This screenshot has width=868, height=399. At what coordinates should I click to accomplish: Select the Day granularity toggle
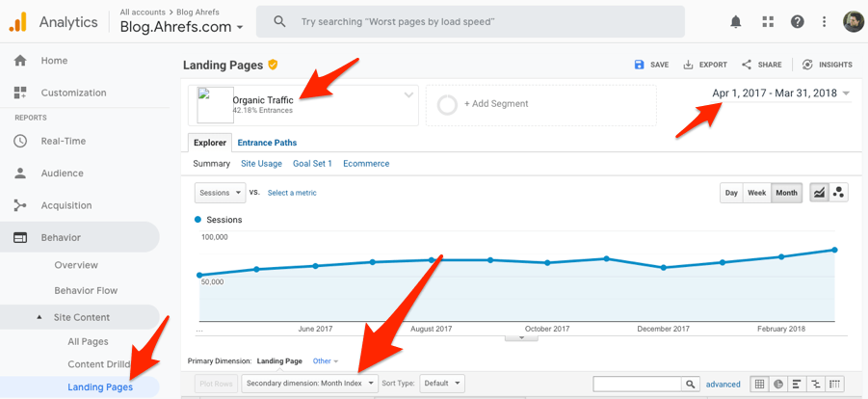(x=731, y=193)
